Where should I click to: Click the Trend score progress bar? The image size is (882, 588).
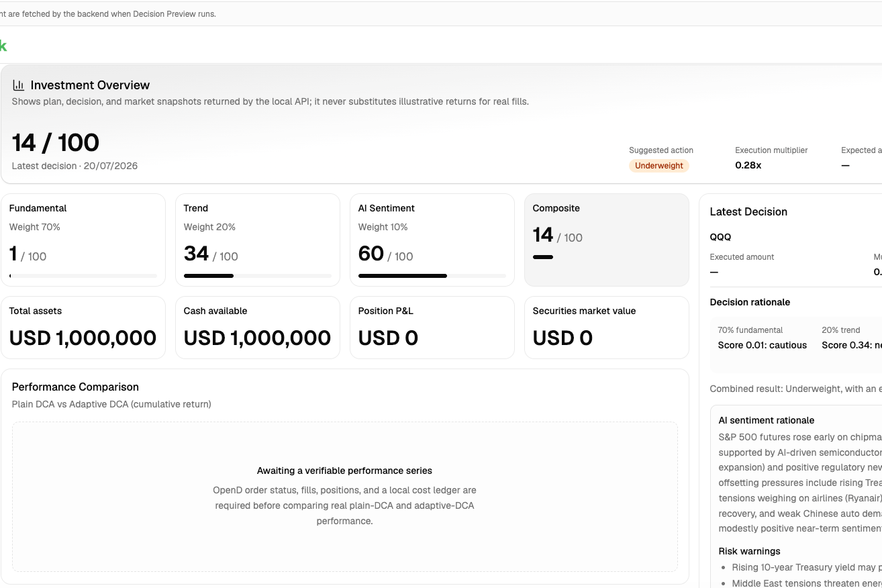tap(258, 276)
